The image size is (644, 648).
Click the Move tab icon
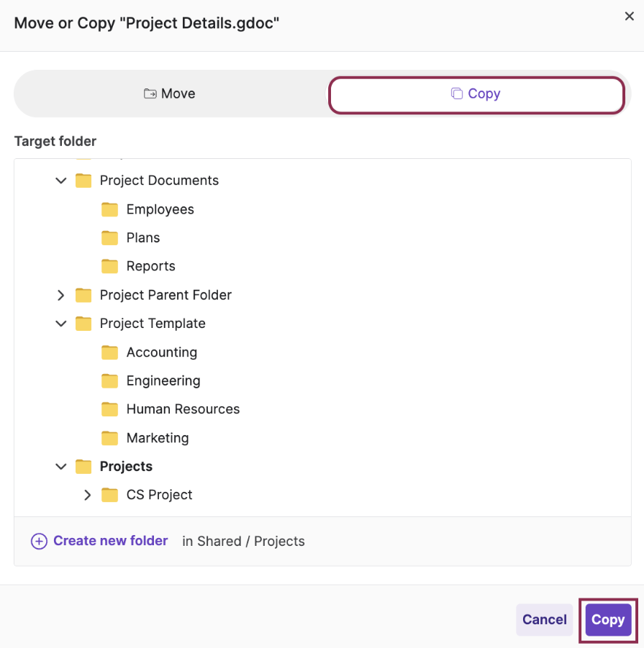[x=150, y=93]
